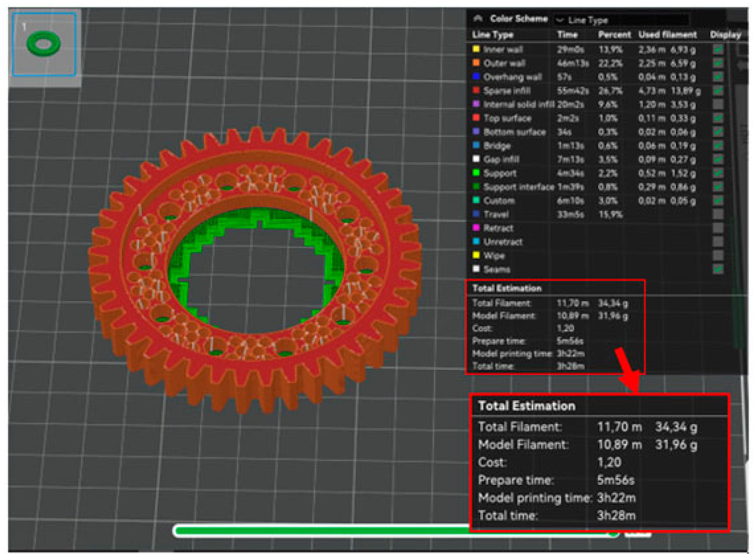
Task: Show Travel moves in the preview
Action: point(718,214)
